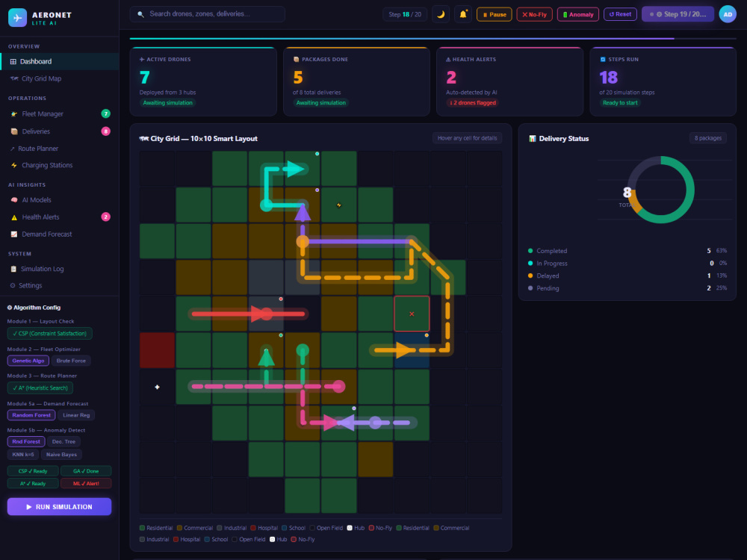Click RUN SIMULATION button
747x560 pixels.
pyautogui.click(x=60, y=507)
